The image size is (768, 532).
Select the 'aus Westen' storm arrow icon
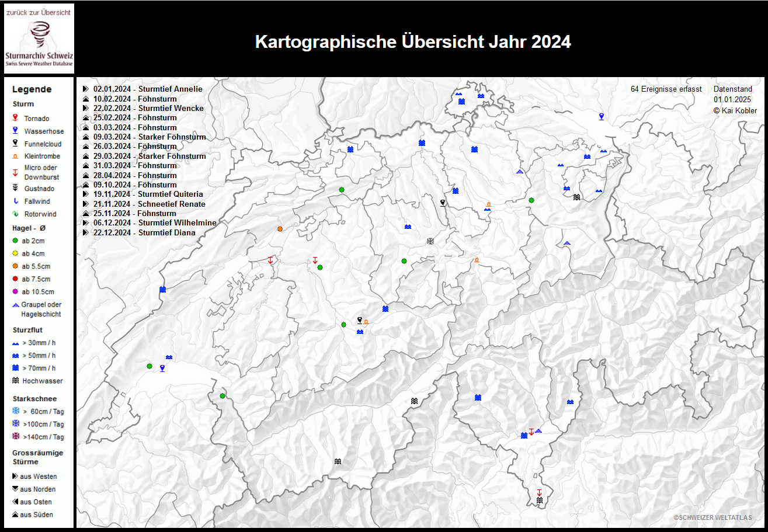[15, 477]
